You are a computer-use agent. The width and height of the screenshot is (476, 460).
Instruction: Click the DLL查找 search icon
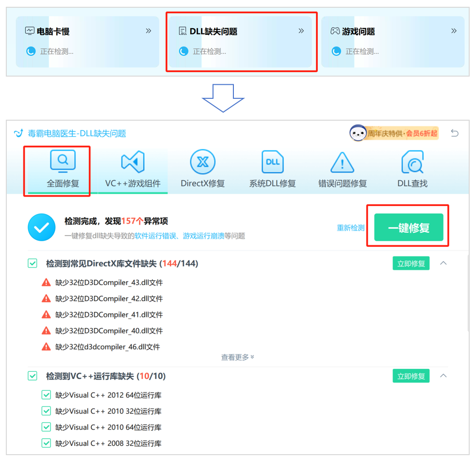click(x=411, y=161)
